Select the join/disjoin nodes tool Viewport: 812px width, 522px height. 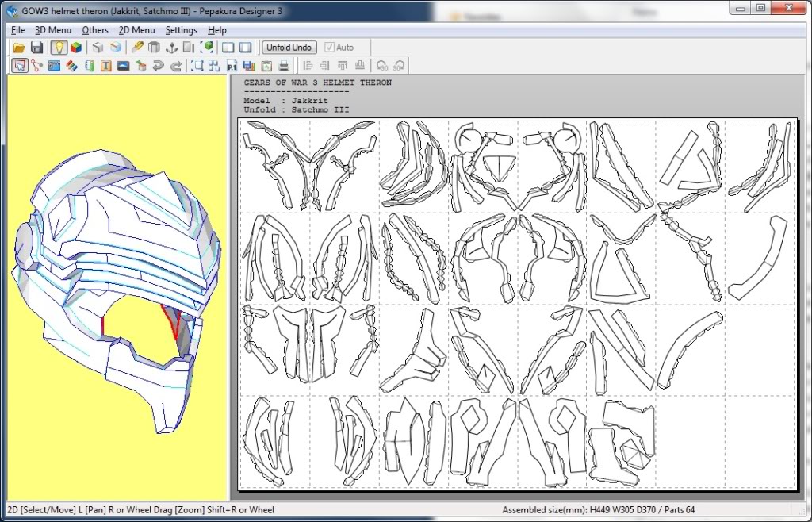[36, 66]
